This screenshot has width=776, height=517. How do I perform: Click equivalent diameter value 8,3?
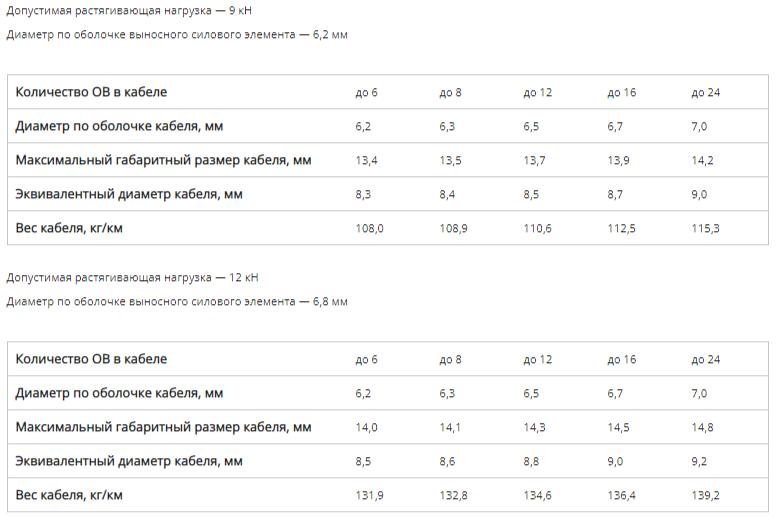(363, 195)
